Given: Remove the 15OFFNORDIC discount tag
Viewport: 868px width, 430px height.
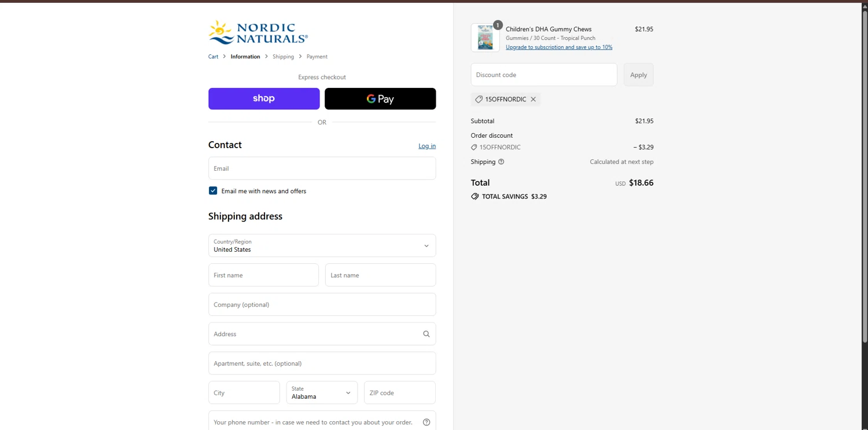Looking at the screenshot, I should coord(534,100).
